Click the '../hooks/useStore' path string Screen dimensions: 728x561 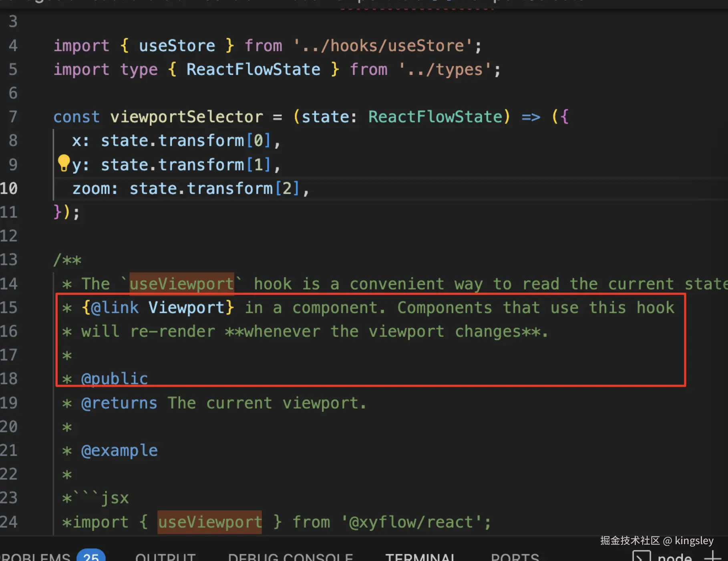tap(383, 46)
